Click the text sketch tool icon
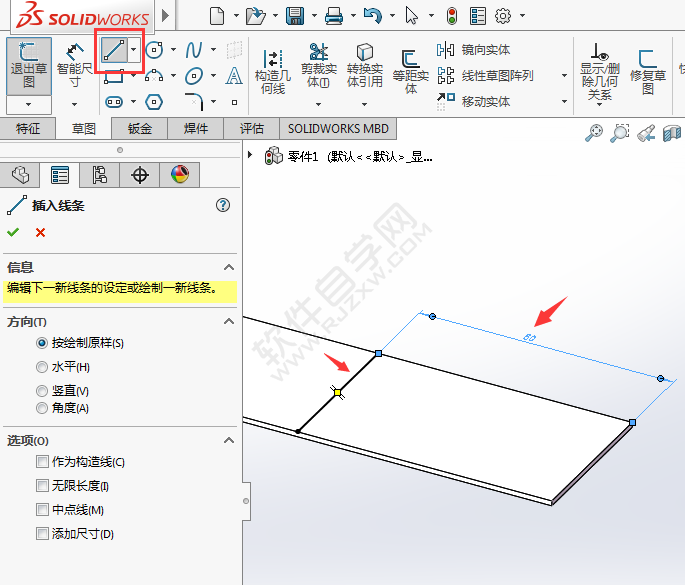The image size is (685, 585). pos(234,76)
